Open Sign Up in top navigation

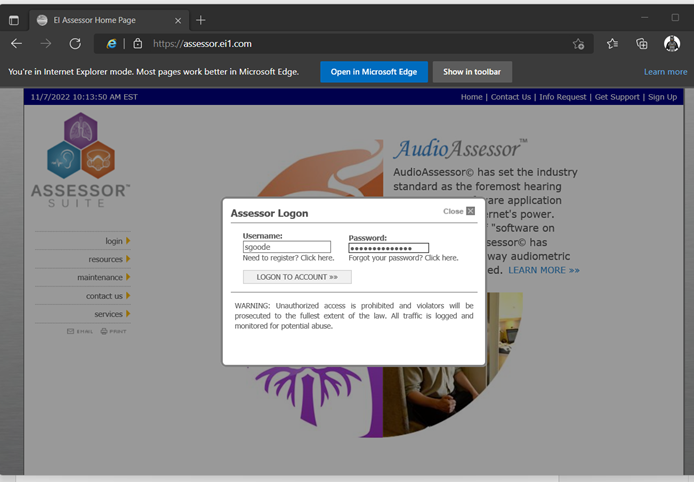[x=663, y=97]
